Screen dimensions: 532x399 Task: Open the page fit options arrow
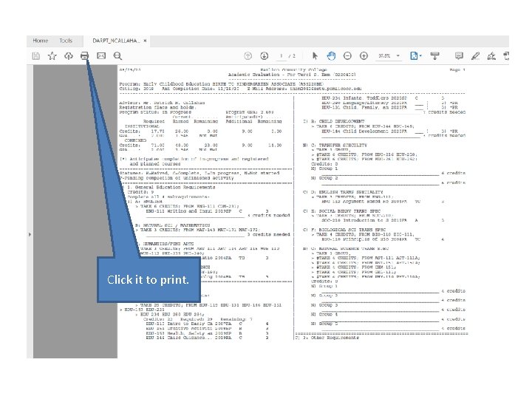(420, 55)
